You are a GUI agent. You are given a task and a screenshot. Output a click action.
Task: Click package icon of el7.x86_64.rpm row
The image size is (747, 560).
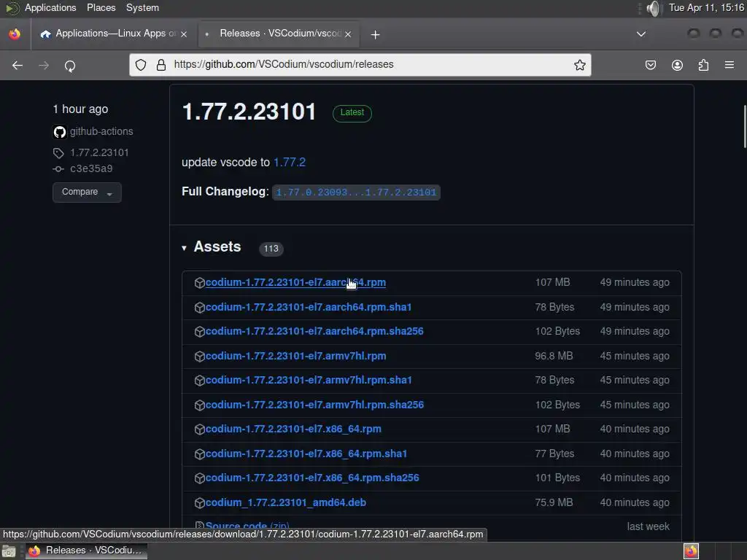200,429
